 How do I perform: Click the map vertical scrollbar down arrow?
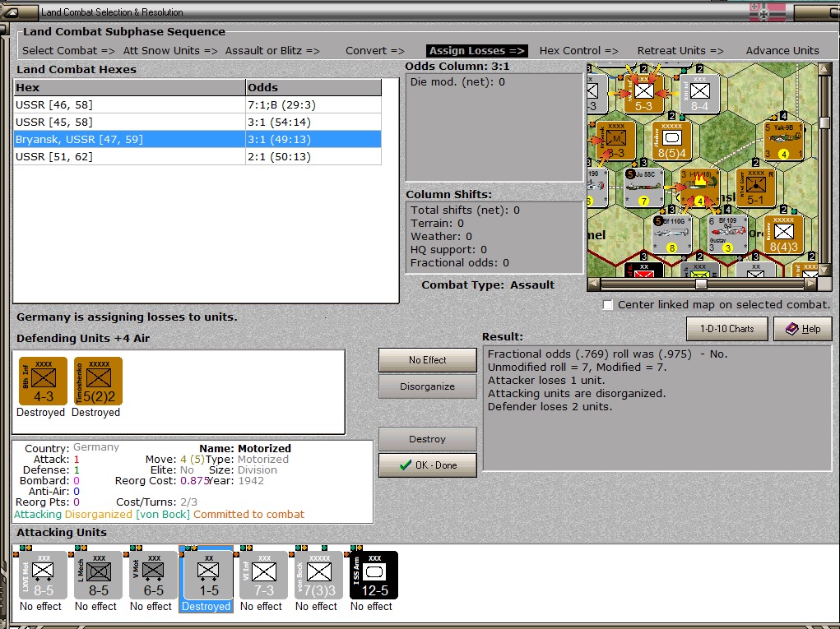(x=824, y=271)
